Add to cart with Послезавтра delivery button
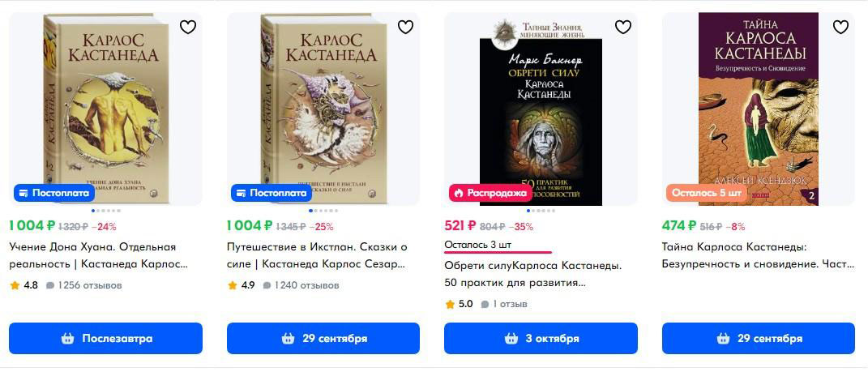This screenshot has width=868, height=372. click(105, 338)
